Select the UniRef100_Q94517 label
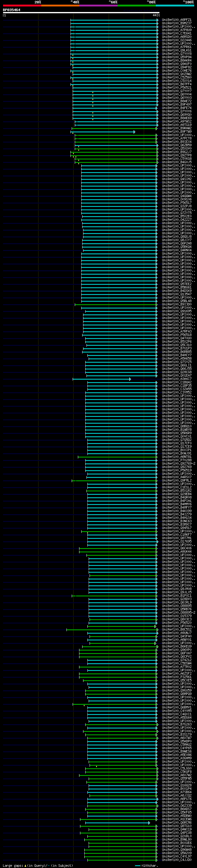The height and width of the screenshot is (868, 197). tap(176, 528)
